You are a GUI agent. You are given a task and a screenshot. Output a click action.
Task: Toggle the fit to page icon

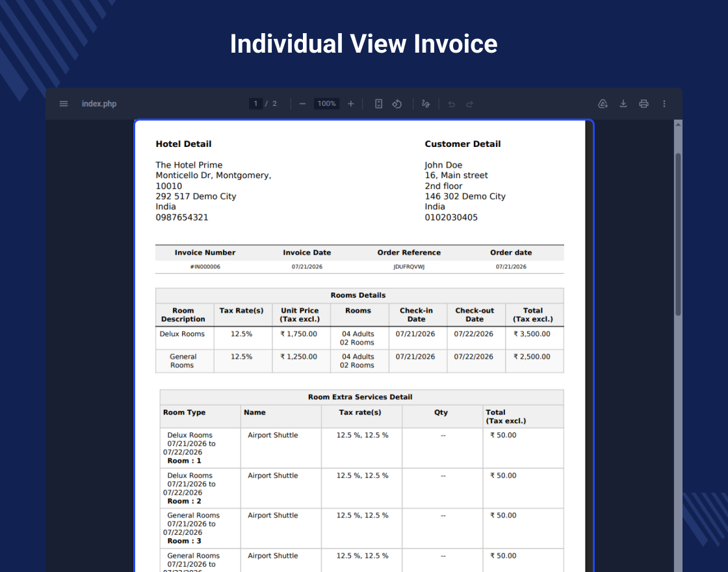[x=379, y=103]
